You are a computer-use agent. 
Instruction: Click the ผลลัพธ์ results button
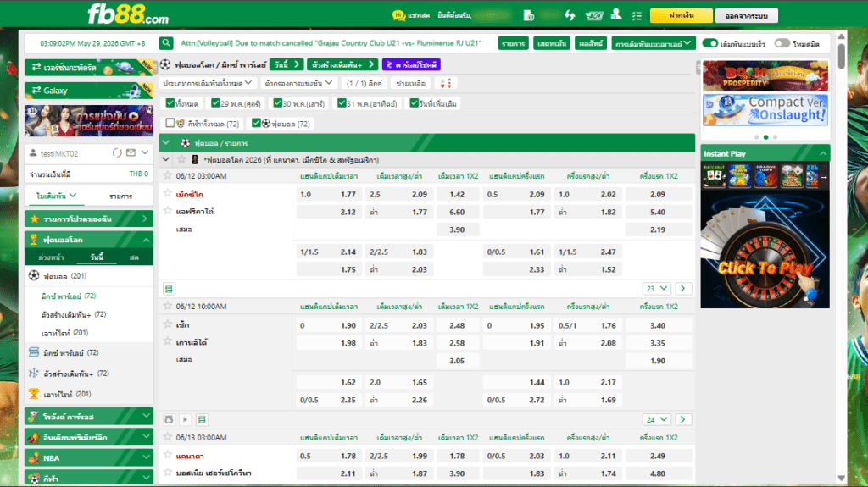(x=591, y=43)
